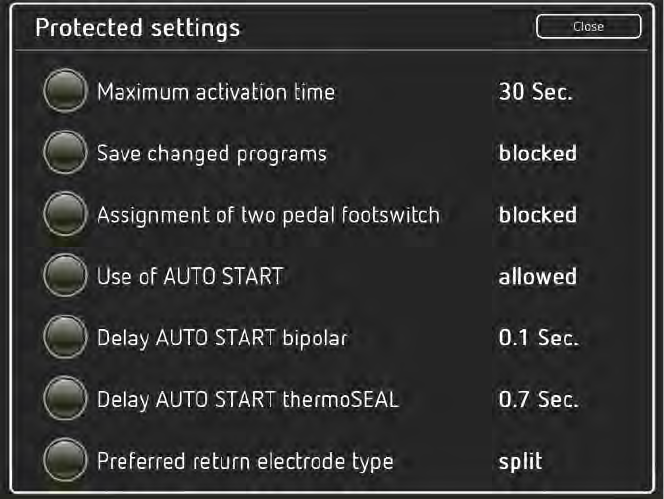Change the 0.1 Sec. bipolar delay value

[538, 338]
